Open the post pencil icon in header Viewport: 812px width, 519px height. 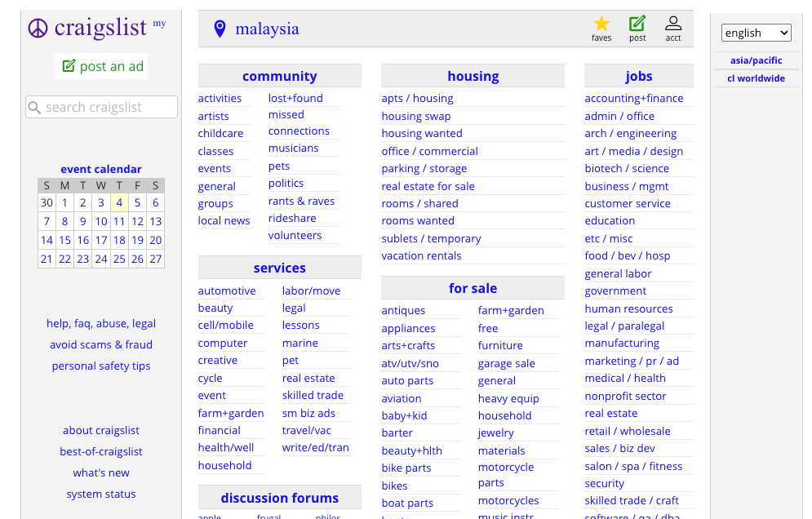(x=637, y=24)
